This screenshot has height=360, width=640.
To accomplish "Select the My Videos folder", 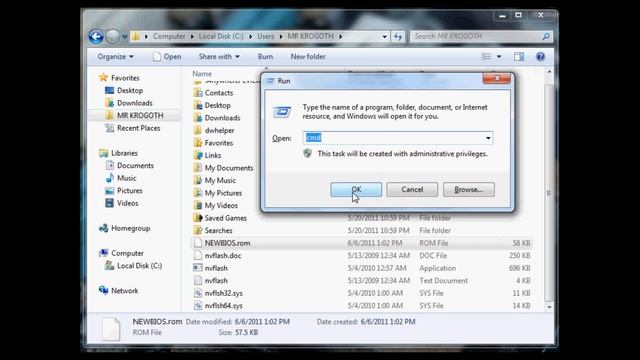I will (221, 206).
